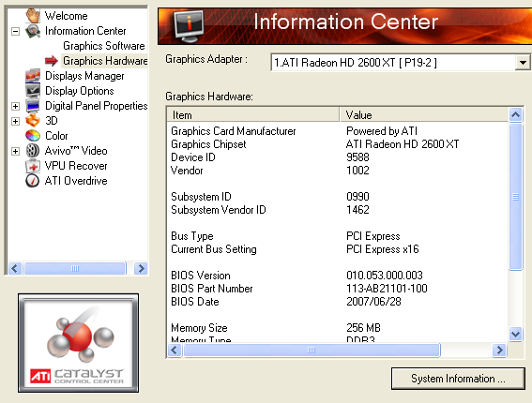Expand the Digital Panel Properties node

pyautogui.click(x=15, y=106)
